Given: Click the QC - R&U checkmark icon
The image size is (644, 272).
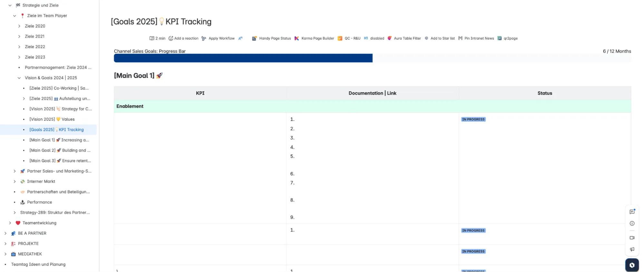Looking at the screenshot, I should [x=340, y=38].
